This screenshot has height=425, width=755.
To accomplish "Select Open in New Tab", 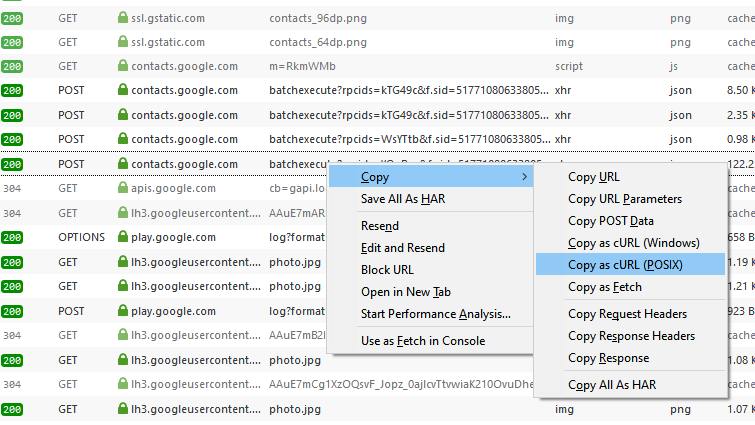I will click(406, 292).
